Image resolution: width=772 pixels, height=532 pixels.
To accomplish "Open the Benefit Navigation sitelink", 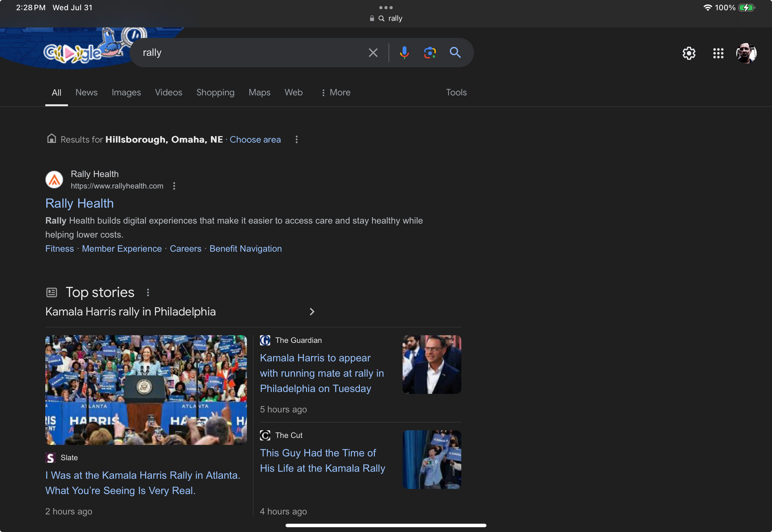I will point(245,249).
